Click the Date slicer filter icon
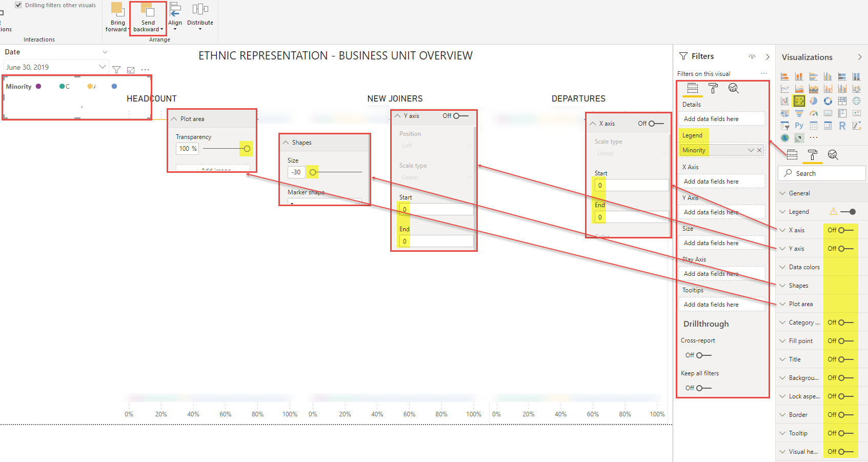The image size is (868, 462). point(116,70)
